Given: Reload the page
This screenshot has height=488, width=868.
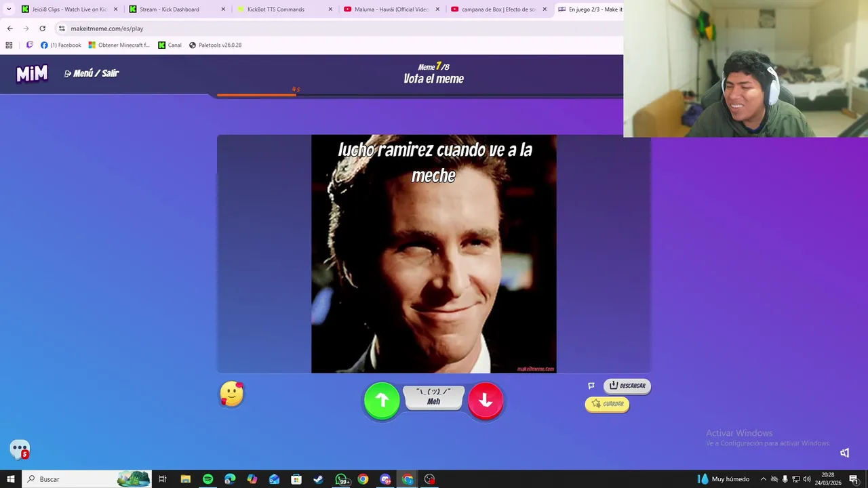Looking at the screenshot, I should click(42, 28).
